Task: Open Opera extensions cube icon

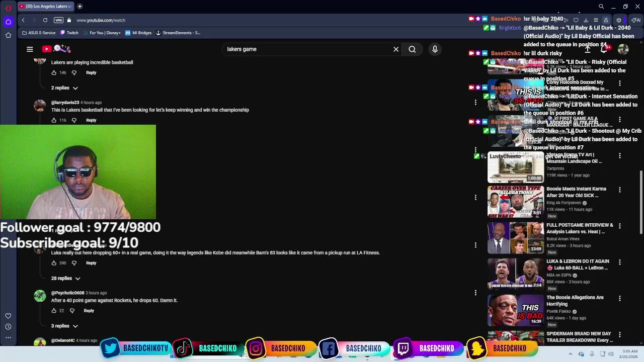Action: click(619, 20)
